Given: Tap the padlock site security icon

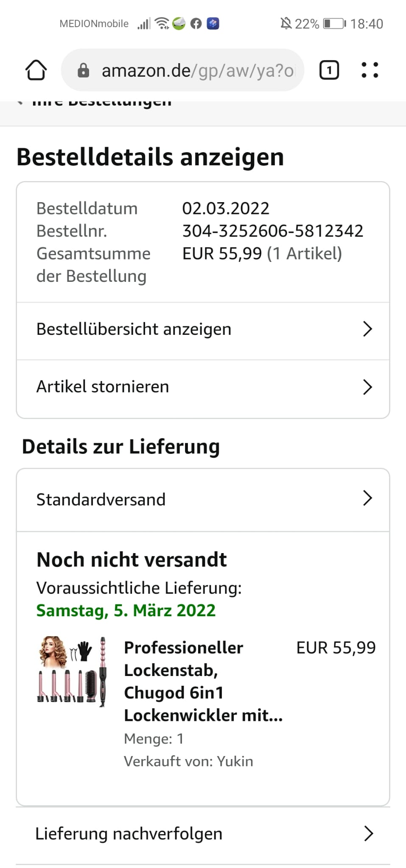Looking at the screenshot, I should (x=84, y=70).
